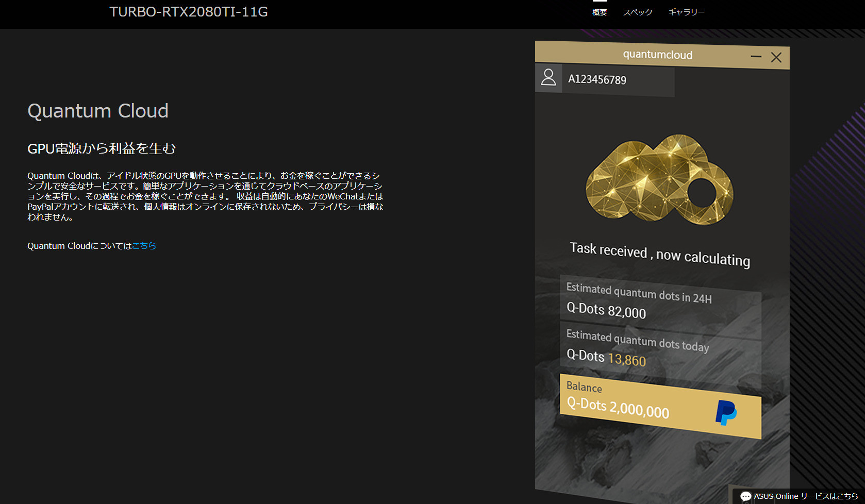Click Q-Dots 82,000 estimated value

coord(606,310)
